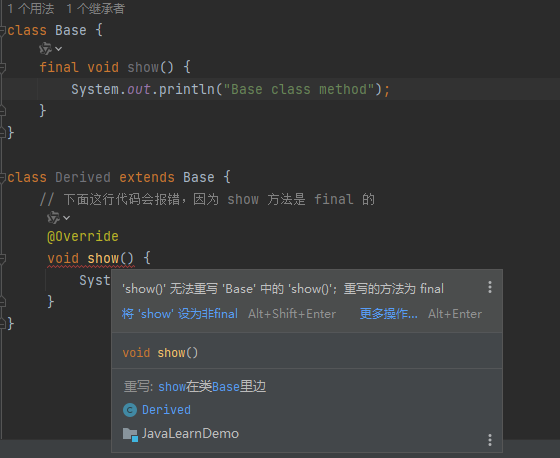The width and height of the screenshot is (560, 458).
Task: Collapse the final void show() method fold
Action: click(2, 68)
